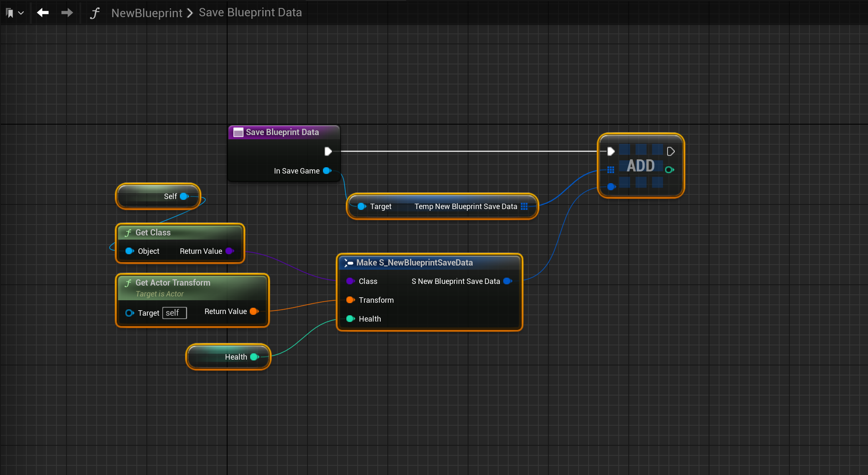Click the Get Class Return Value pin
This screenshot has height=475, width=868.
tap(229, 251)
